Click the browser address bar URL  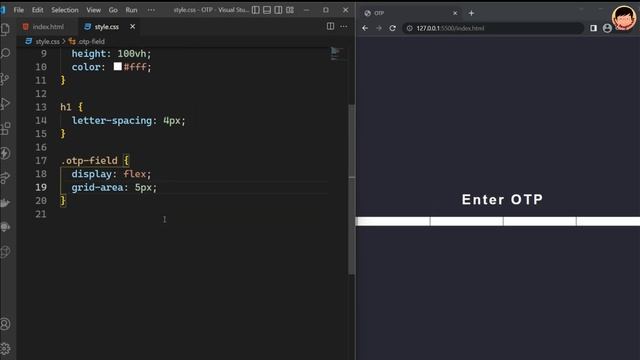tap(450, 28)
